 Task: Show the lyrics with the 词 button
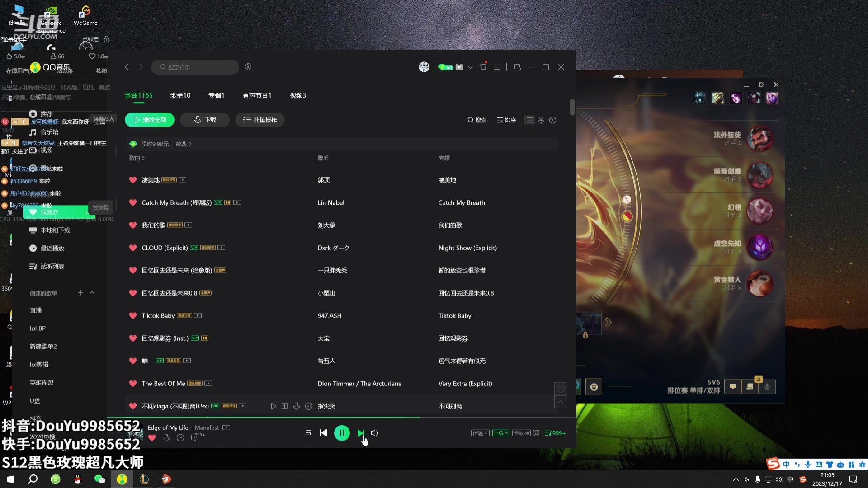(x=536, y=433)
